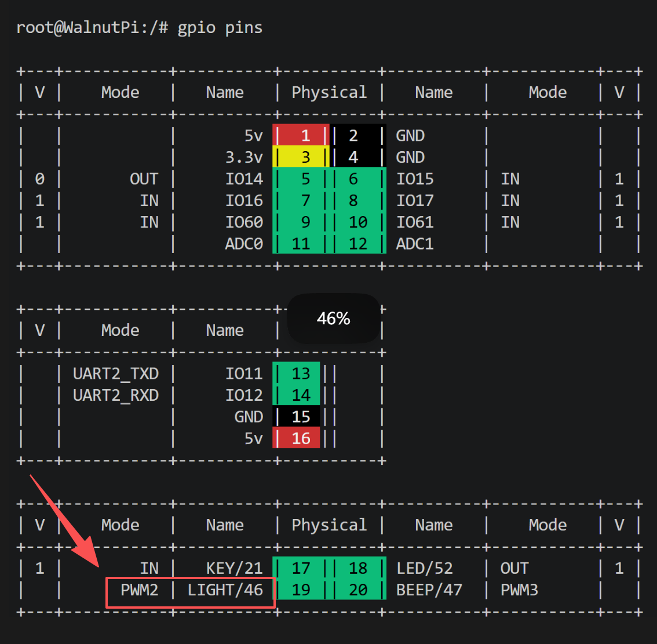
Task: Click green physical pin 12 cell
Action: [x=358, y=244]
